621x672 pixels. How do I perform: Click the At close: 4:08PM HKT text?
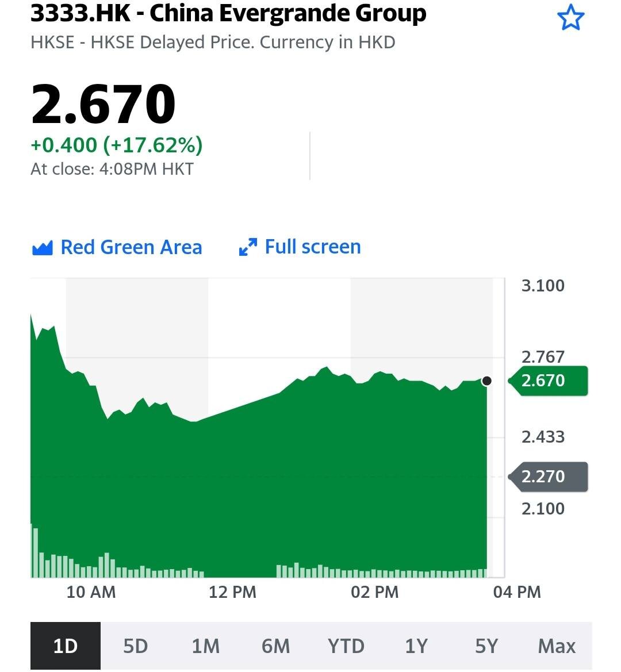[112, 169]
